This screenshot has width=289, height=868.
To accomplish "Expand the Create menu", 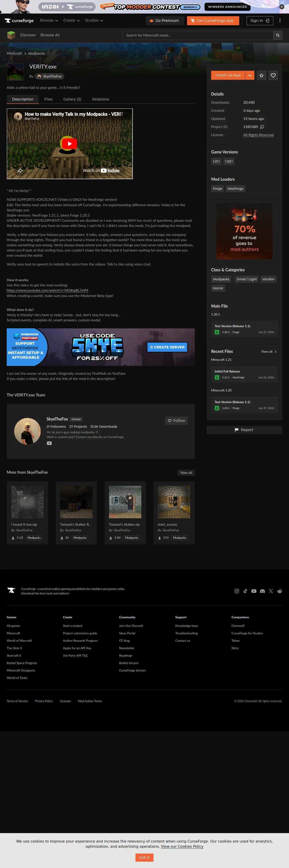I will tap(71, 21).
